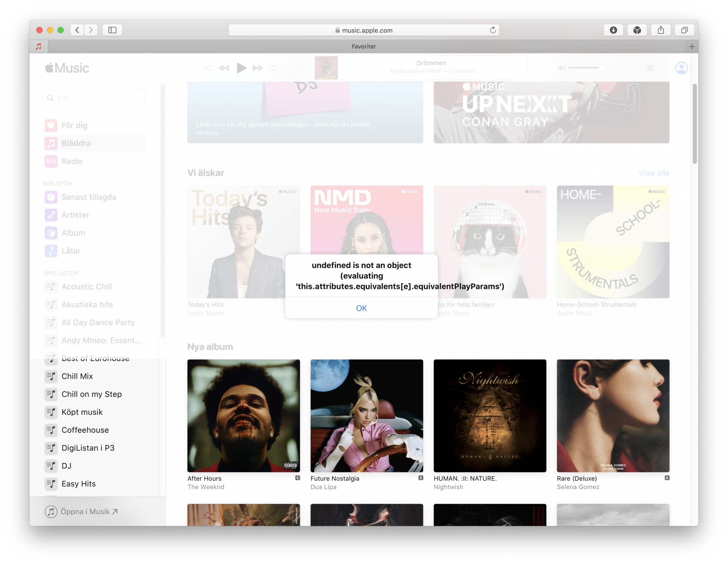Select the Favoriter tab
This screenshot has height=565, width=728.
364,47
